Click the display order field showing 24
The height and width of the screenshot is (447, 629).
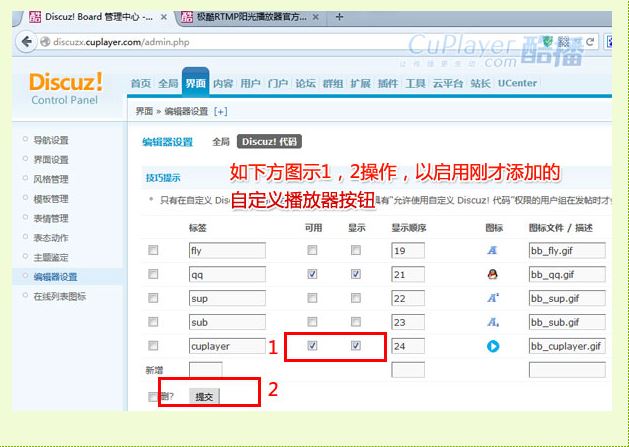(408, 346)
